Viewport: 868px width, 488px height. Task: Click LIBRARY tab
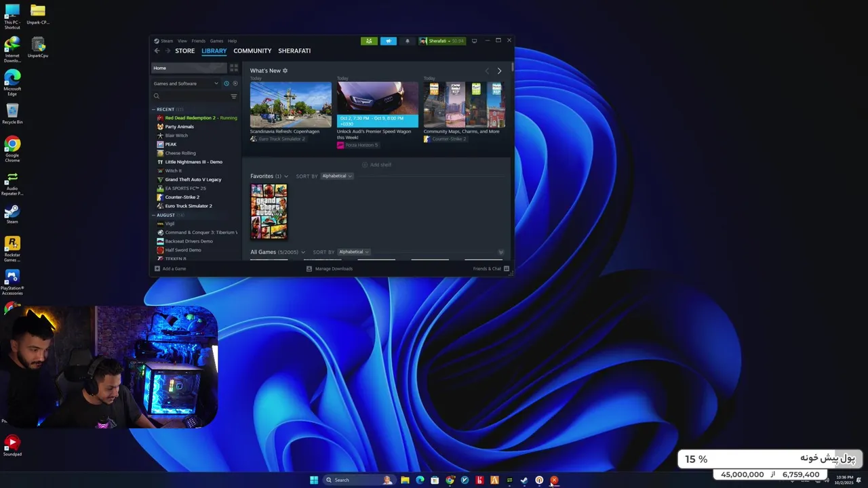pyautogui.click(x=214, y=51)
